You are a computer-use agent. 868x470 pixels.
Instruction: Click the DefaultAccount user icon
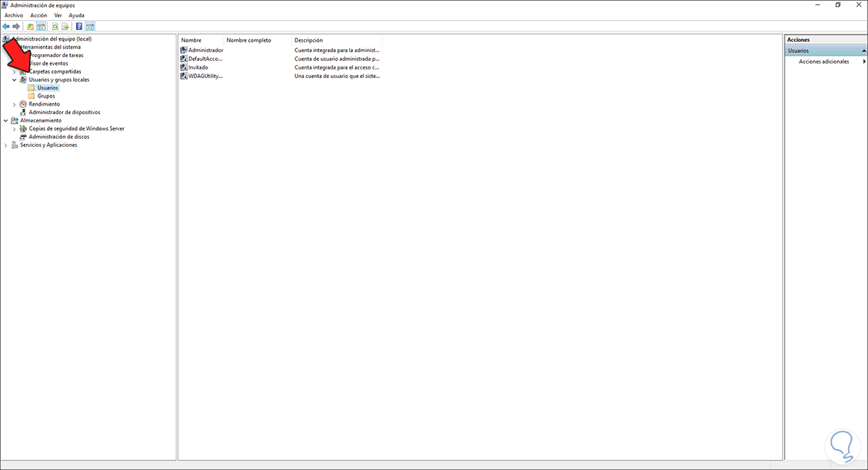pyautogui.click(x=184, y=59)
